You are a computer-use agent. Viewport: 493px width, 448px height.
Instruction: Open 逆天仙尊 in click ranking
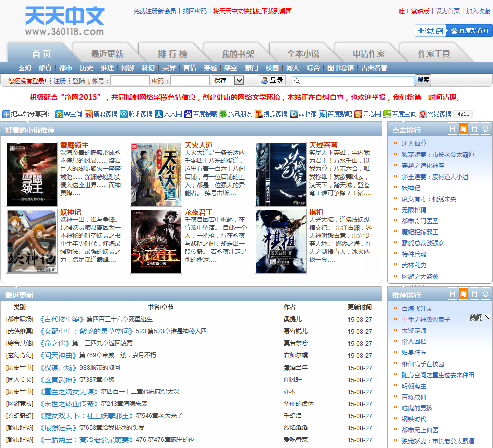pos(414,144)
